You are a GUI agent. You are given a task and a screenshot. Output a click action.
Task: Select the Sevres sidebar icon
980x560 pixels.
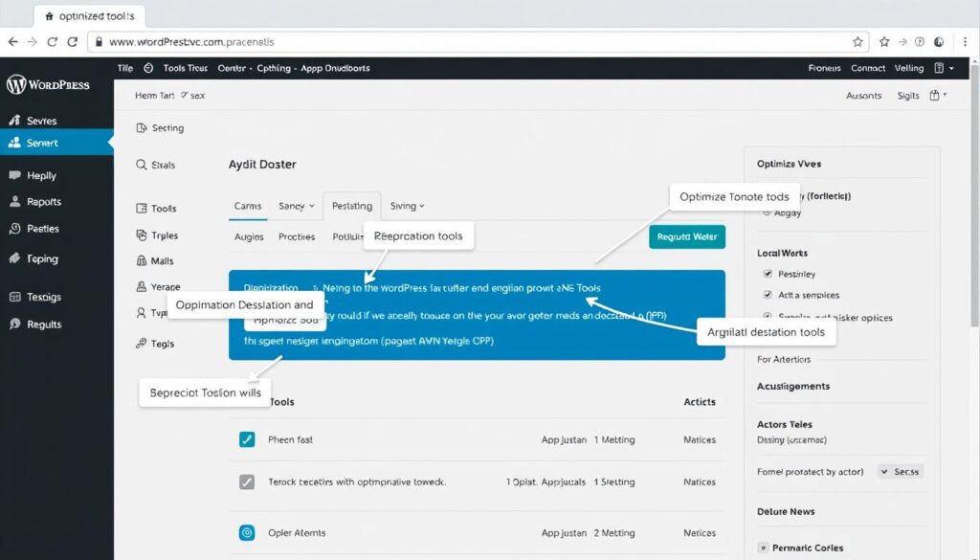[x=13, y=121]
